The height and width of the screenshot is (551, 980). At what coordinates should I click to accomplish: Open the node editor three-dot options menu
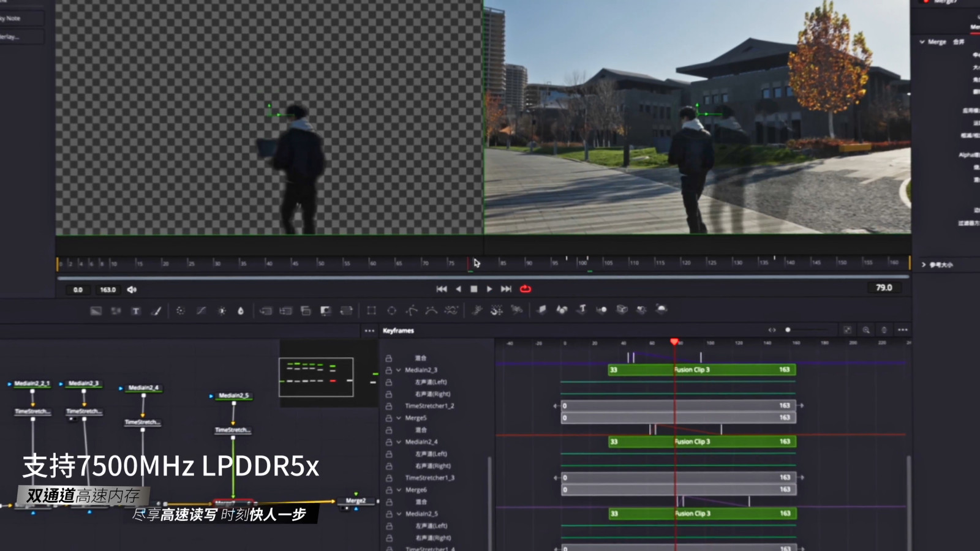tap(369, 331)
